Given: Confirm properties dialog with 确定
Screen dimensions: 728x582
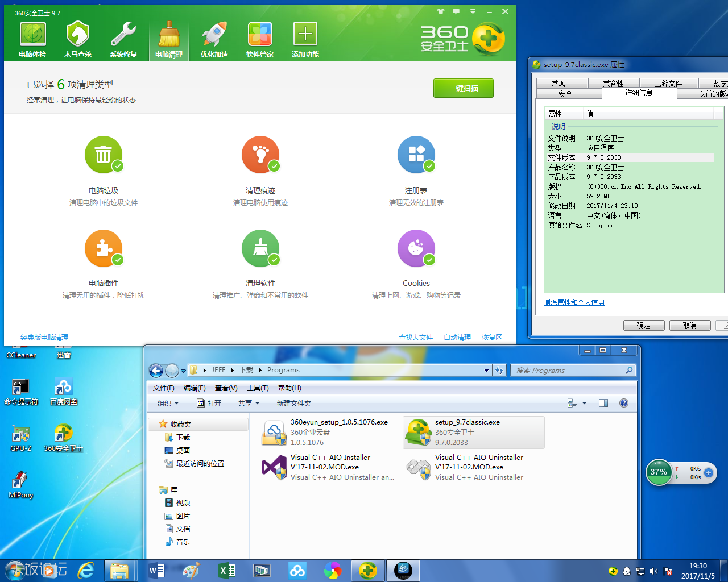Looking at the screenshot, I should pos(644,325).
